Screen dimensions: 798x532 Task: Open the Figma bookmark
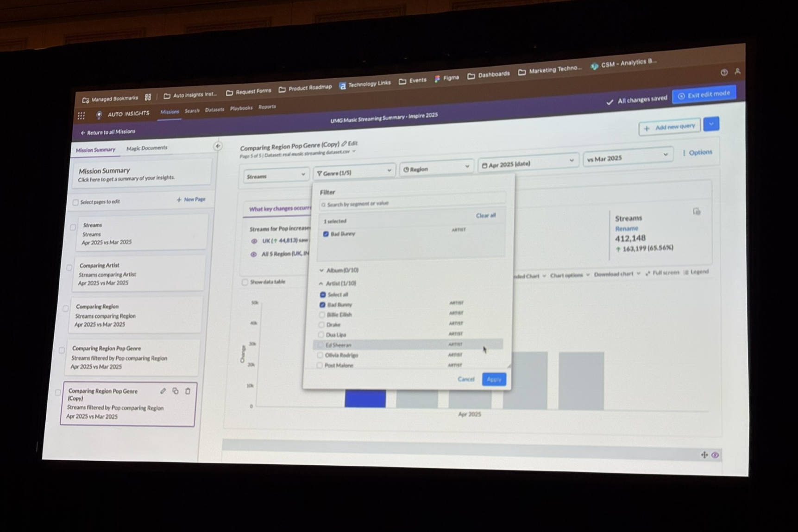click(446, 78)
